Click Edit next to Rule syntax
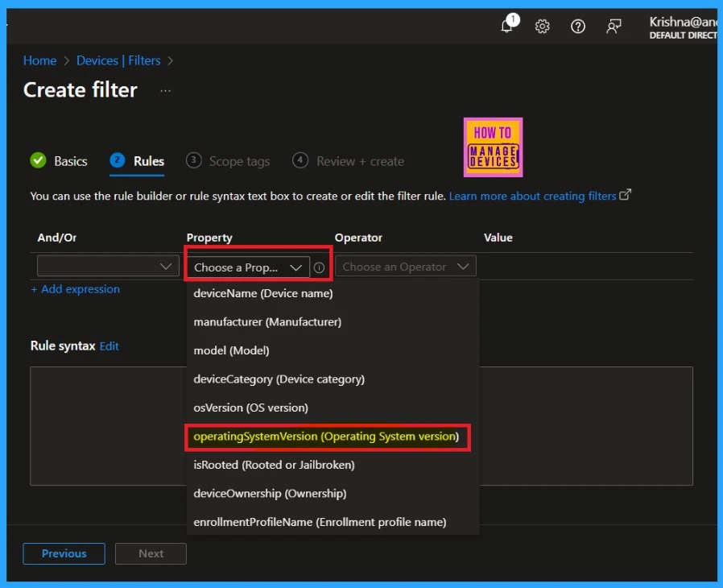Viewport: 723px width, 588px height. [x=109, y=346]
